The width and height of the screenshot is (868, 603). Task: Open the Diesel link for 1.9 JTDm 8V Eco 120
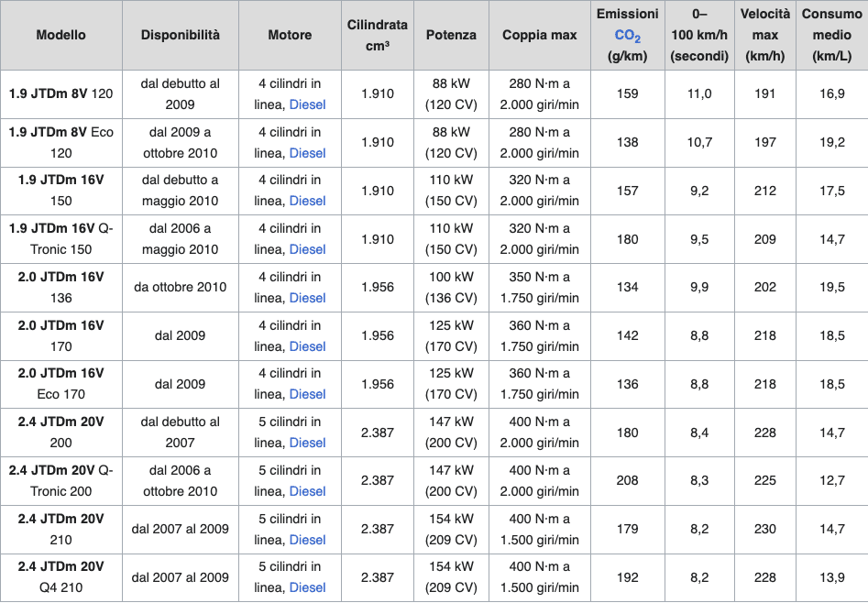[x=307, y=153]
